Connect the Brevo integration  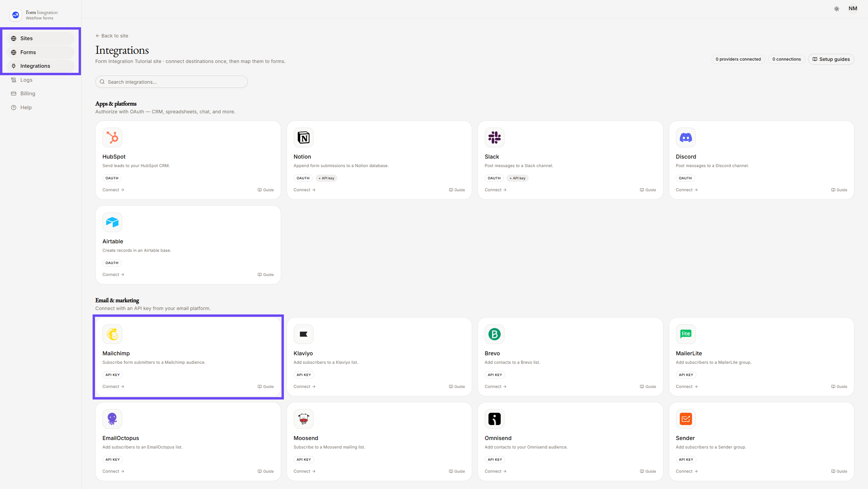tap(496, 387)
